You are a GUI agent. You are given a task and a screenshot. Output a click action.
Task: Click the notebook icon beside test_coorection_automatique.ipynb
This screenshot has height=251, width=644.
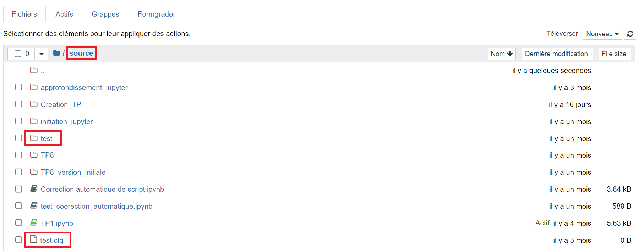point(34,205)
